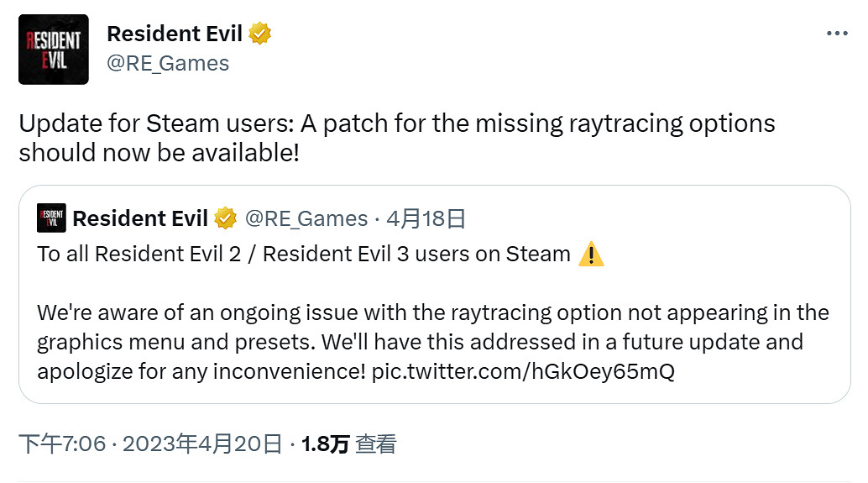This screenshot has height=483, width=868.
Task: Open the pic.twitter.com/hGkOey65mQ link
Action: (x=522, y=371)
